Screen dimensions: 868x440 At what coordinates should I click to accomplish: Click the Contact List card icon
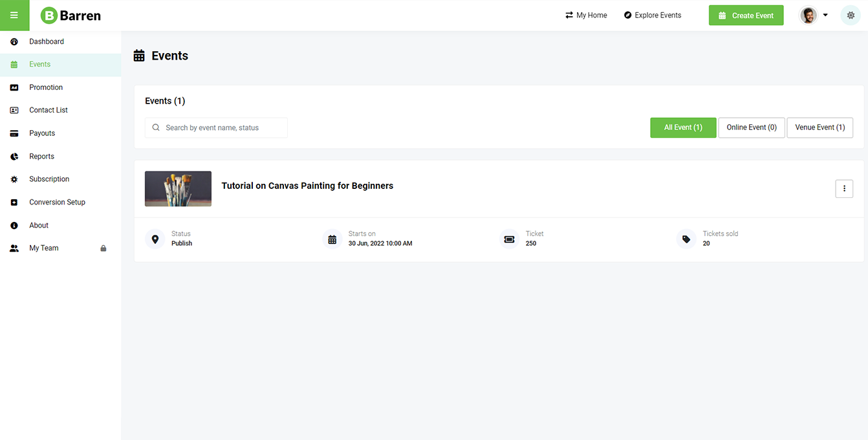tap(14, 111)
